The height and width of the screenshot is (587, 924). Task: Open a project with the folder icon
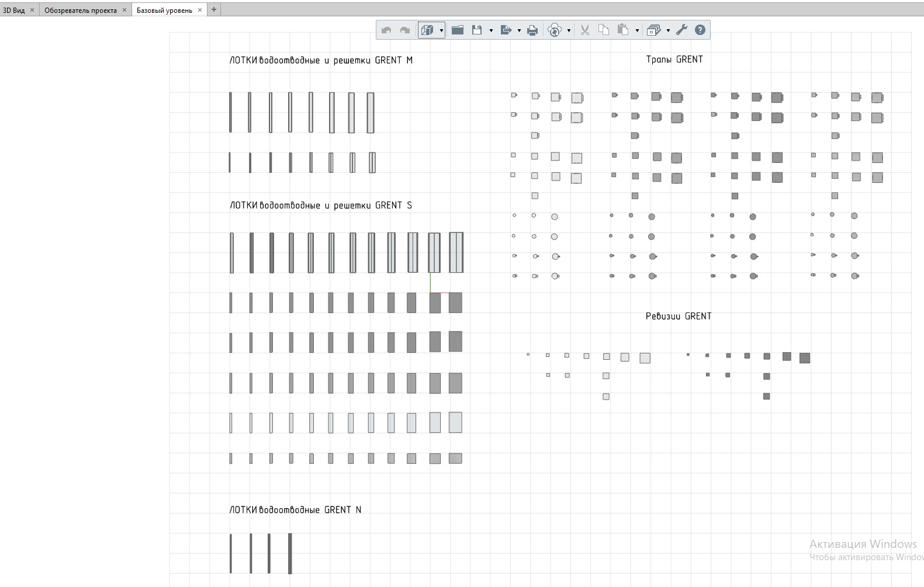458,30
